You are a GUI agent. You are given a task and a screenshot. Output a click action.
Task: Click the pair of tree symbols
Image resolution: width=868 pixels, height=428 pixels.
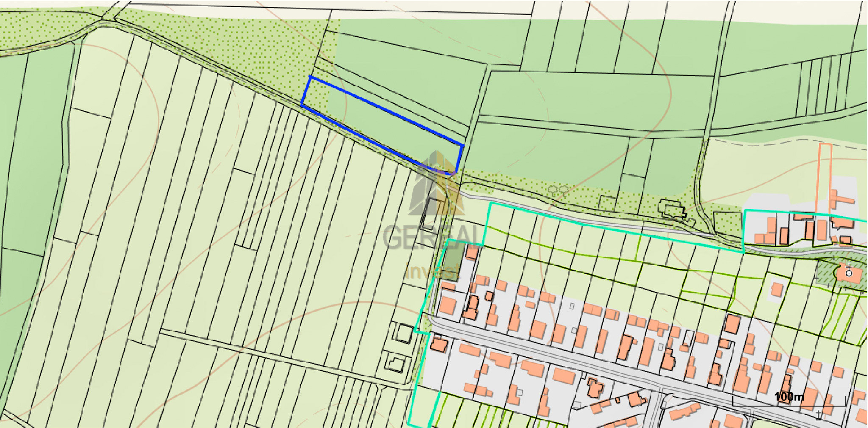[x=558, y=190]
